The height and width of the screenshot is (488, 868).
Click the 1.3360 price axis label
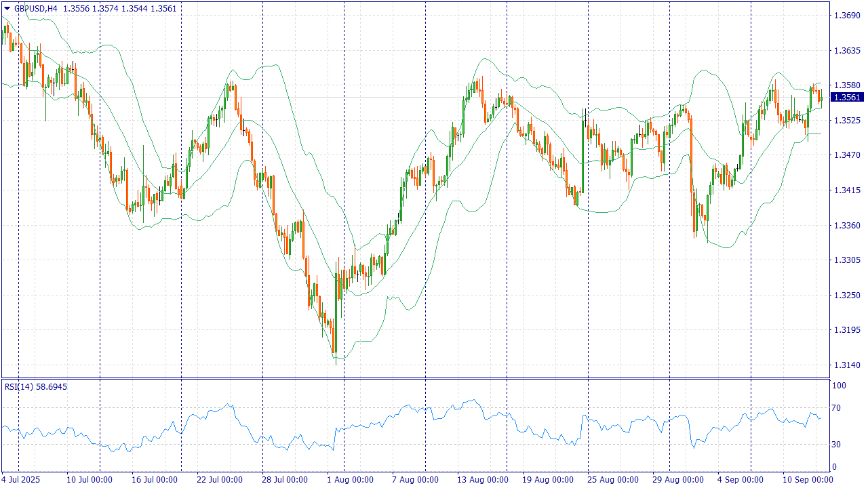point(847,225)
